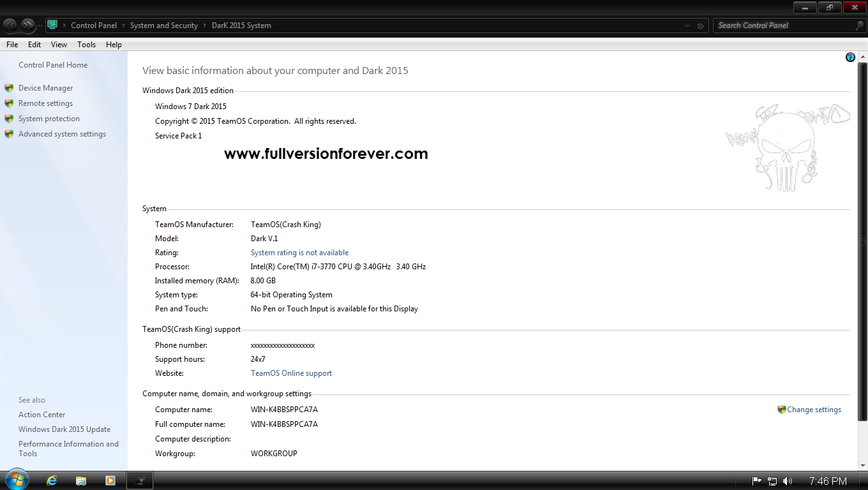This screenshot has width=868, height=490.
Task: Click the DarK 2015 System breadcrumb
Action: click(x=241, y=26)
